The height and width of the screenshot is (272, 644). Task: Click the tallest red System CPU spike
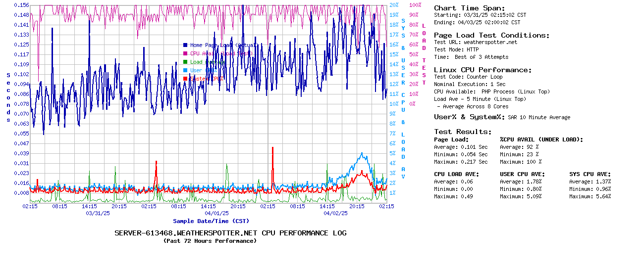coord(272,148)
